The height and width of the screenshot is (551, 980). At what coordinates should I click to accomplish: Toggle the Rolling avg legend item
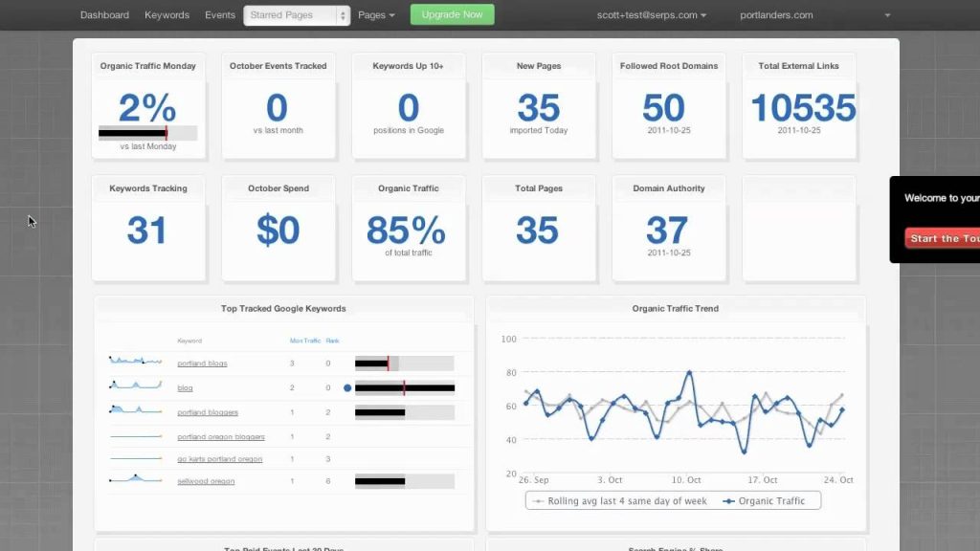point(619,501)
